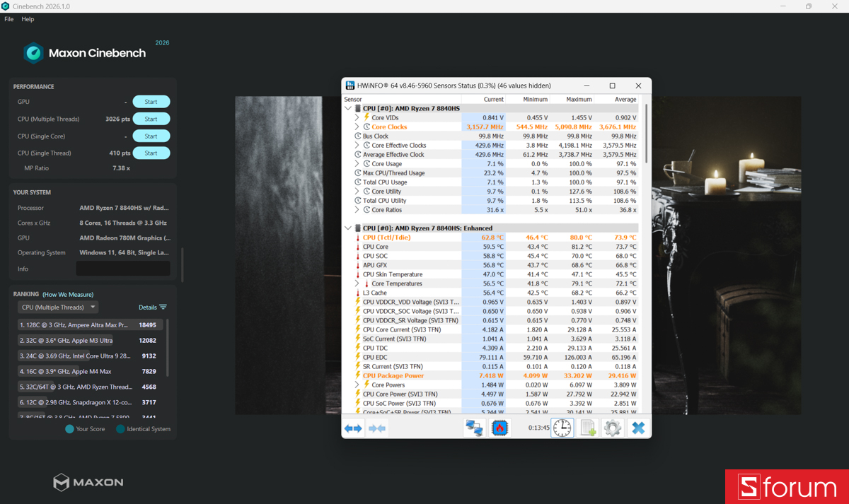This screenshot has width=849, height=504.
Task: Click the HWiNFO flame chip stress icon
Action: (x=500, y=428)
